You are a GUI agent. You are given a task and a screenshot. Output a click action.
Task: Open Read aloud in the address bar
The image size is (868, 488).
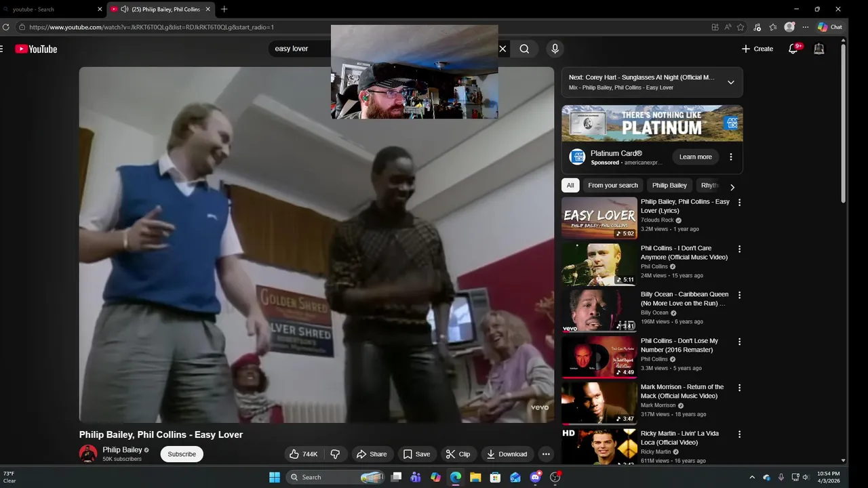[x=728, y=27]
